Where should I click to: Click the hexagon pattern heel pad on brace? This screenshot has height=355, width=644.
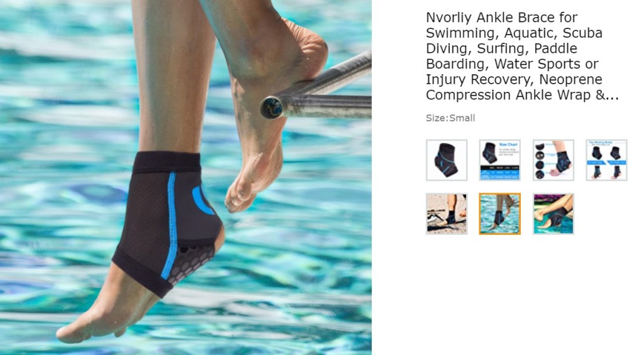tap(192, 262)
